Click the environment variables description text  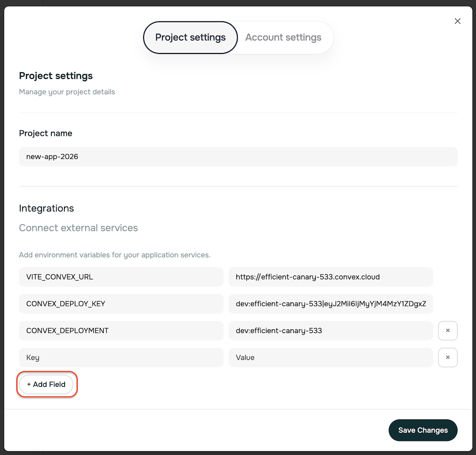(115, 255)
